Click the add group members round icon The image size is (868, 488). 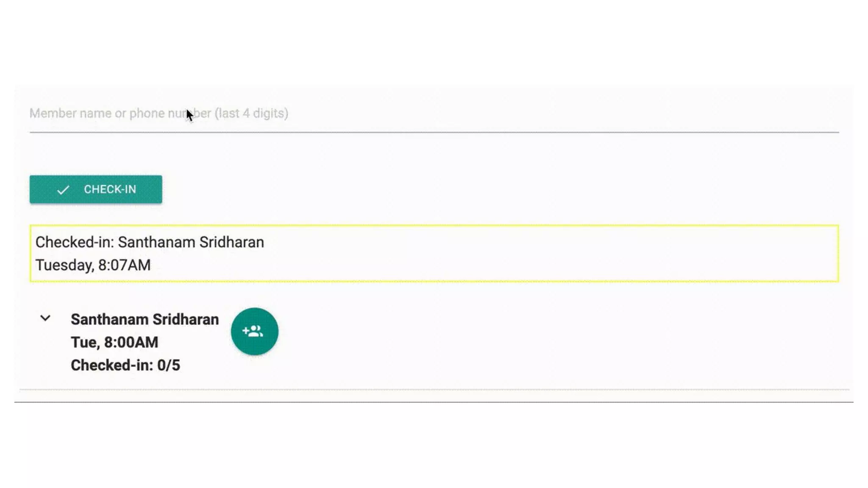click(254, 331)
